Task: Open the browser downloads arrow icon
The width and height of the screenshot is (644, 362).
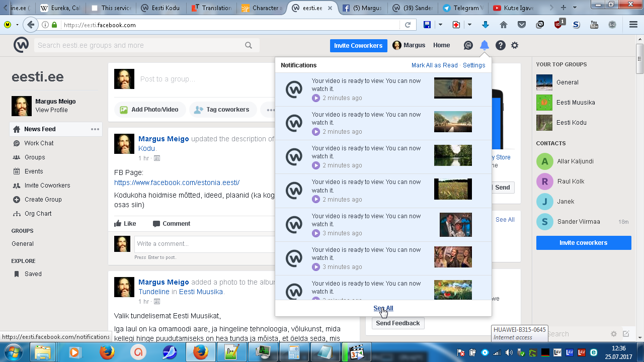Action: pos(486,25)
